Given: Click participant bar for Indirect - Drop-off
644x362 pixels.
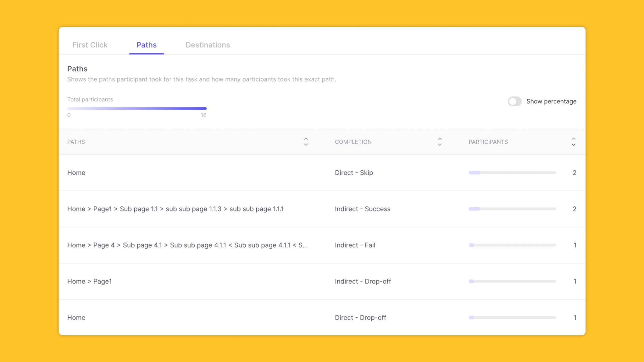Looking at the screenshot, I should click(x=512, y=282).
